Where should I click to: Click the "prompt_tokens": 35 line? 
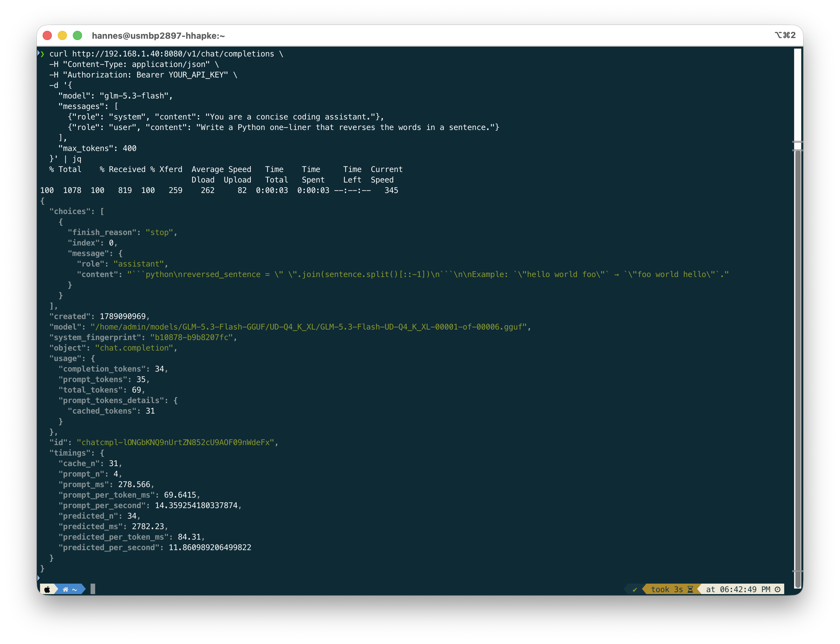[x=104, y=379]
